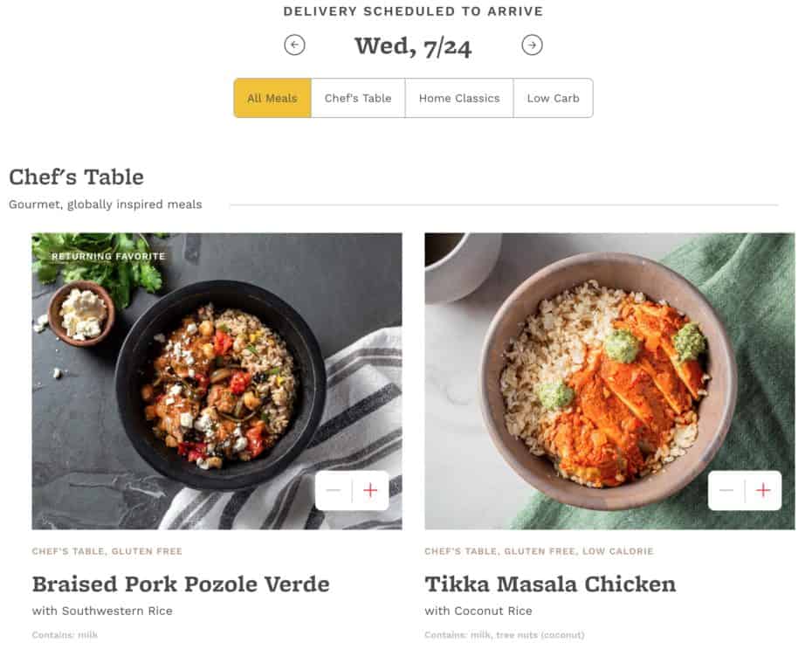Click Tikka Masala's Low Calorie tag line
Screen dimensions: 812x650
pos(539,551)
